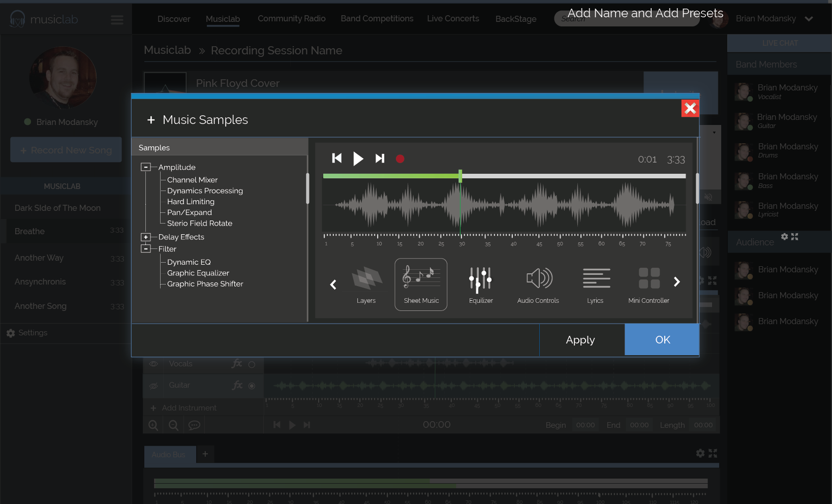This screenshot has width=832, height=504.
Task: Open Live Concerts nav item
Action: coord(453,19)
